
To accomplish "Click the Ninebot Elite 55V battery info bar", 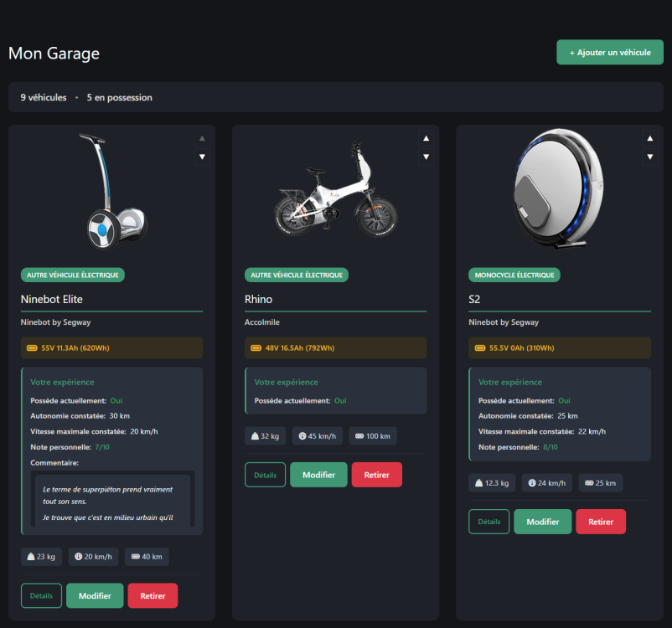I will (111, 348).
